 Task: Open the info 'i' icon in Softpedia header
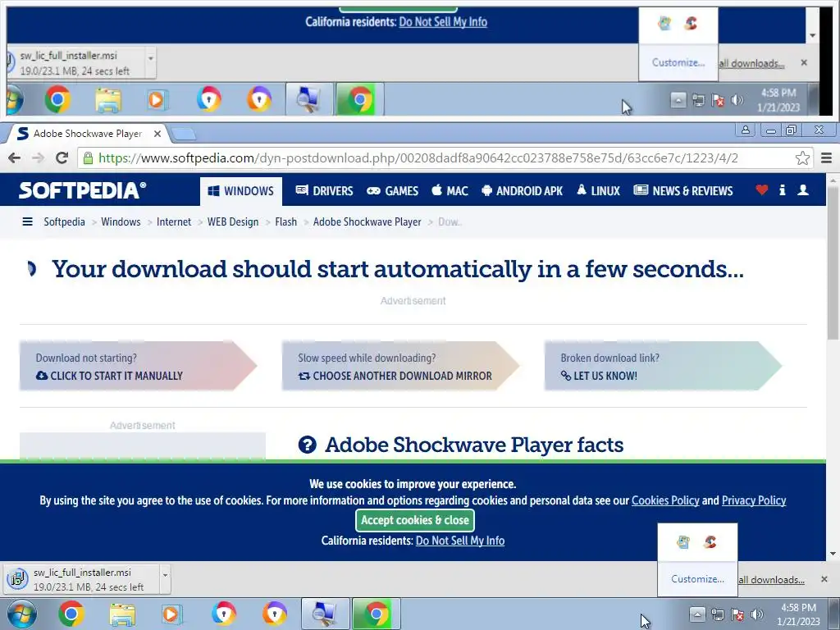click(x=782, y=189)
